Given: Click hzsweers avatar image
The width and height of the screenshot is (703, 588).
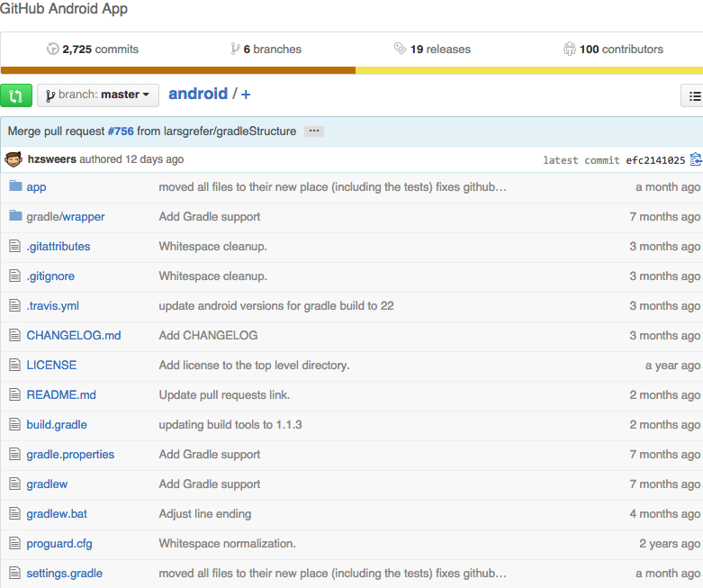Looking at the screenshot, I should pyautogui.click(x=14, y=159).
